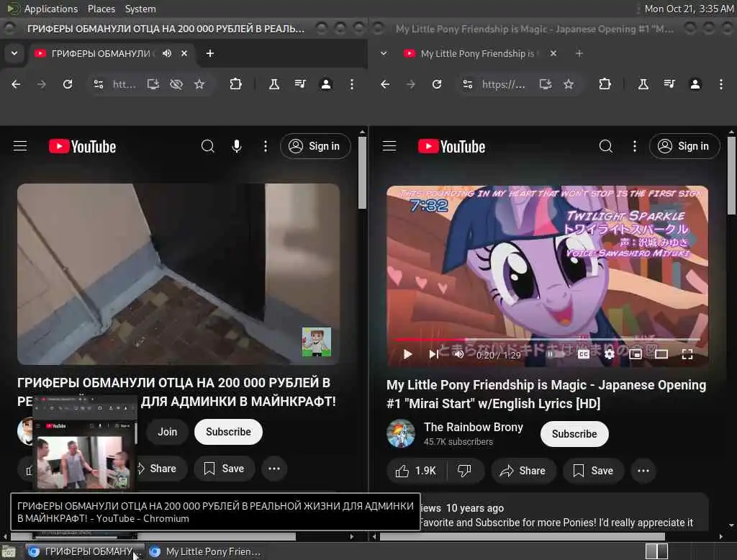737x560 pixels.
Task: Dislike the My Little Pony video
Action: pyautogui.click(x=464, y=471)
